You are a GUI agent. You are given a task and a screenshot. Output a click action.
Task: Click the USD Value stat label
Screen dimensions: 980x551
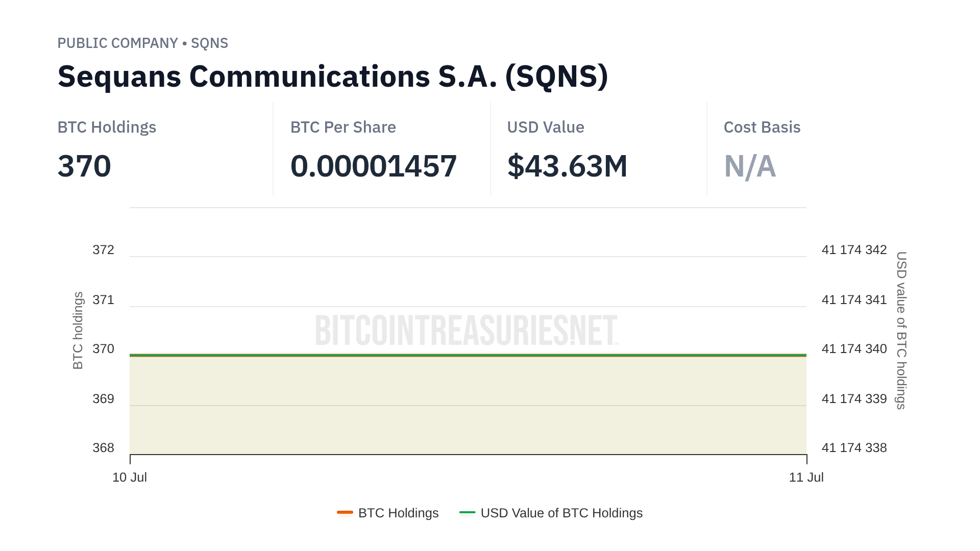tap(545, 127)
